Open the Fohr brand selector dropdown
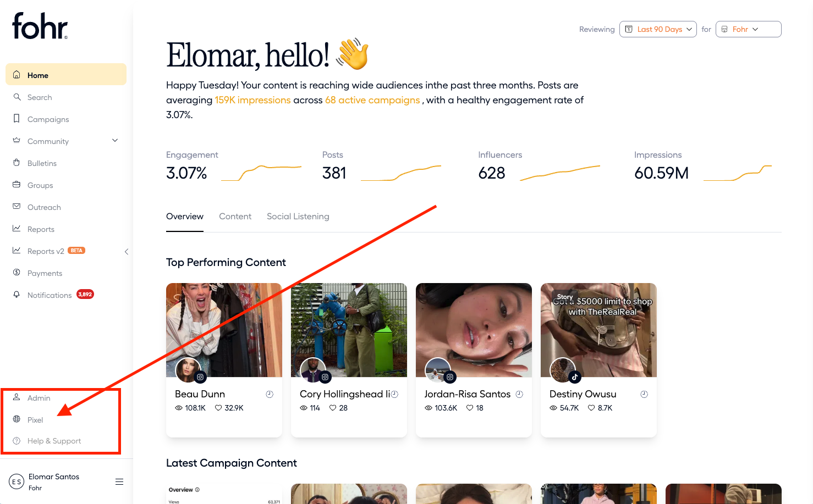813x504 pixels. pyautogui.click(x=748, y=29)
